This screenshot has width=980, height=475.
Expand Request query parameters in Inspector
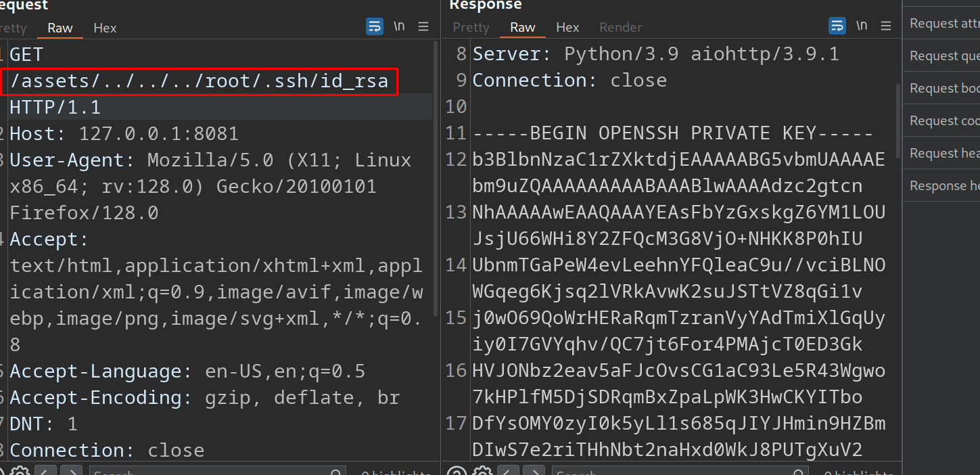[x=942, y=55]
